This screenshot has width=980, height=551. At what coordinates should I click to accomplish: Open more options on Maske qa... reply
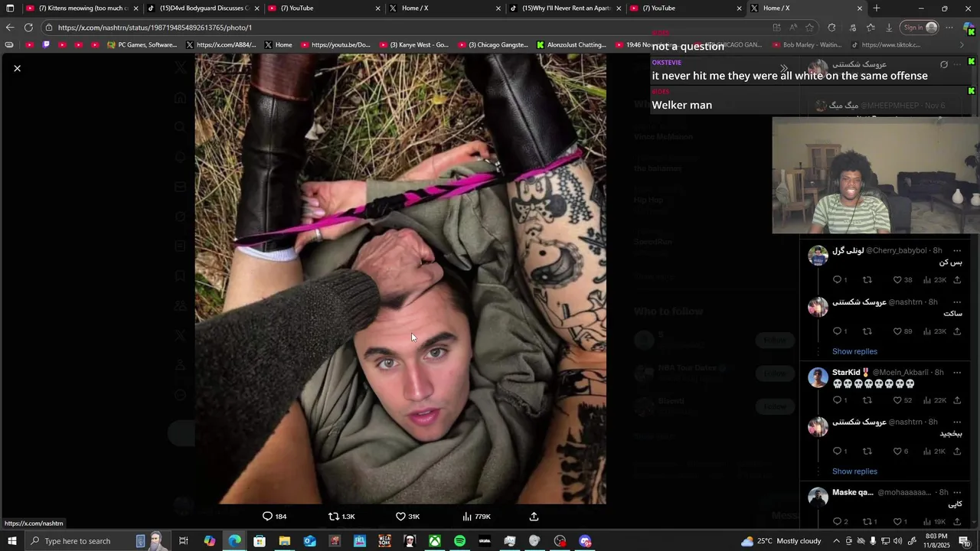[x=957, y=492]
